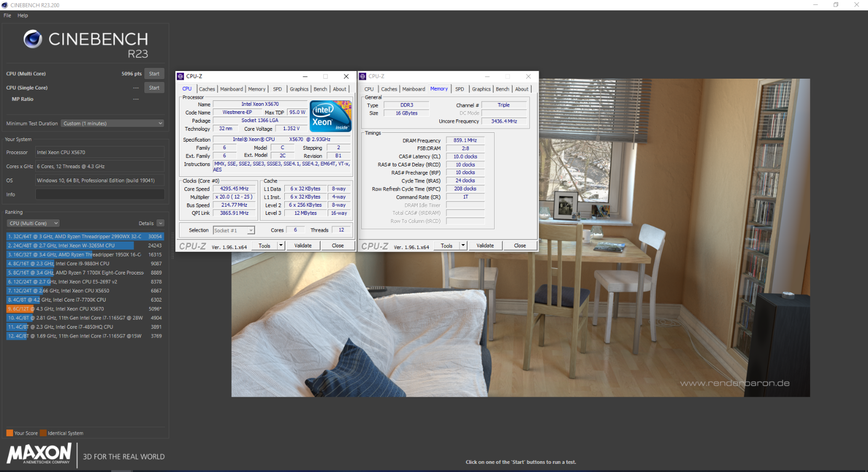Click the Info input field
Image resolution: width=868 pixels, height=472 pixels.
tap(100, 194)
